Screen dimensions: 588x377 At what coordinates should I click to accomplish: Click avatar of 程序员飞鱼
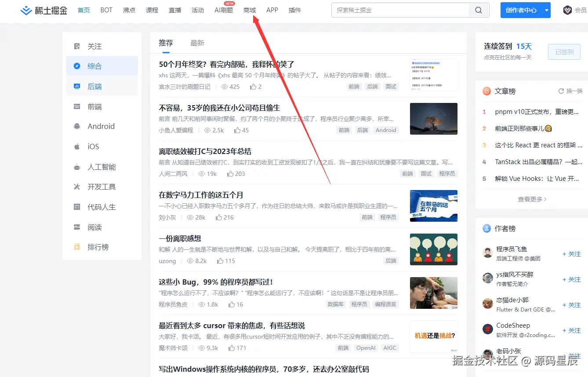pos(487,253)
